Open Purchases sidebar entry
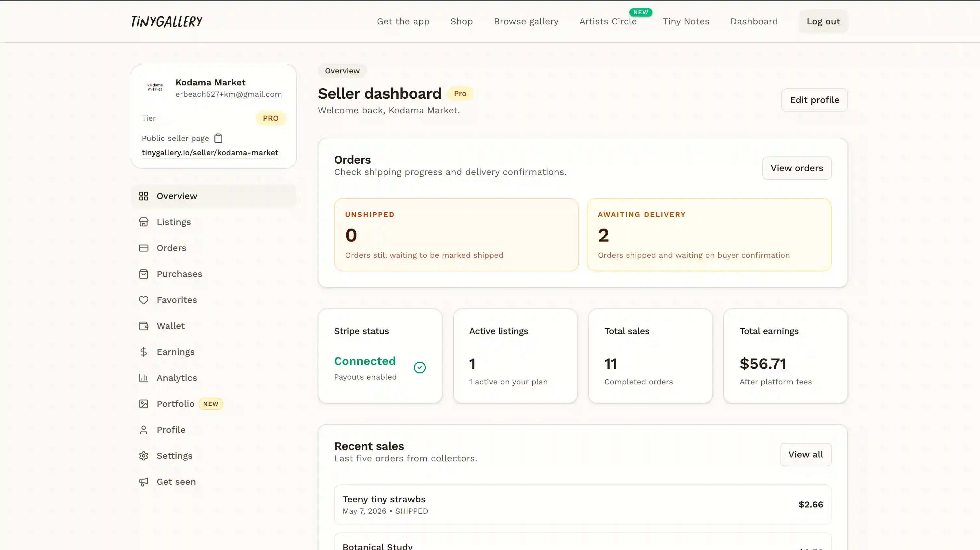The height and width of the screenshot is (550, 980). tap(214, 274)
